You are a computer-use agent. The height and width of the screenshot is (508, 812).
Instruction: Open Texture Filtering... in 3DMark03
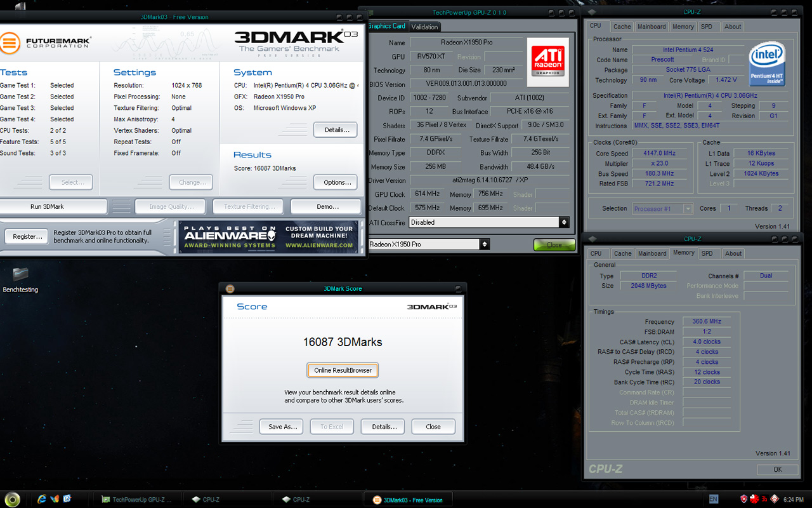point(249,206)
